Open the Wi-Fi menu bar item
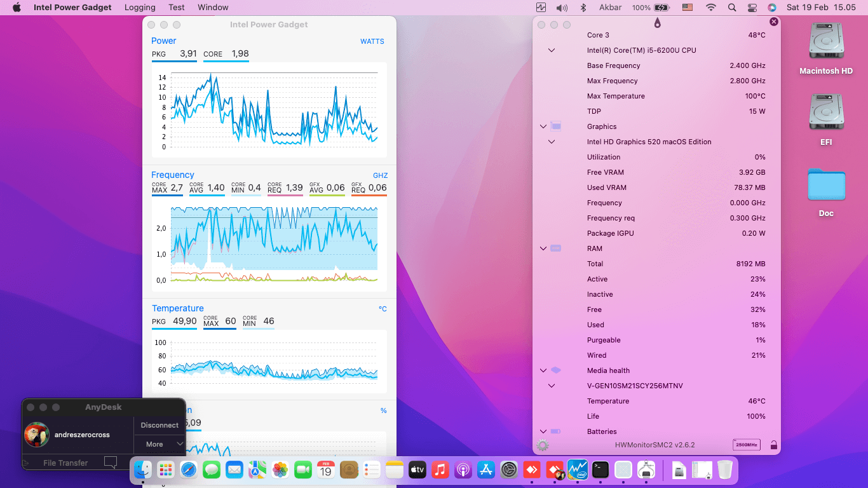Viewport: 868px width, 488px height. 710,8
